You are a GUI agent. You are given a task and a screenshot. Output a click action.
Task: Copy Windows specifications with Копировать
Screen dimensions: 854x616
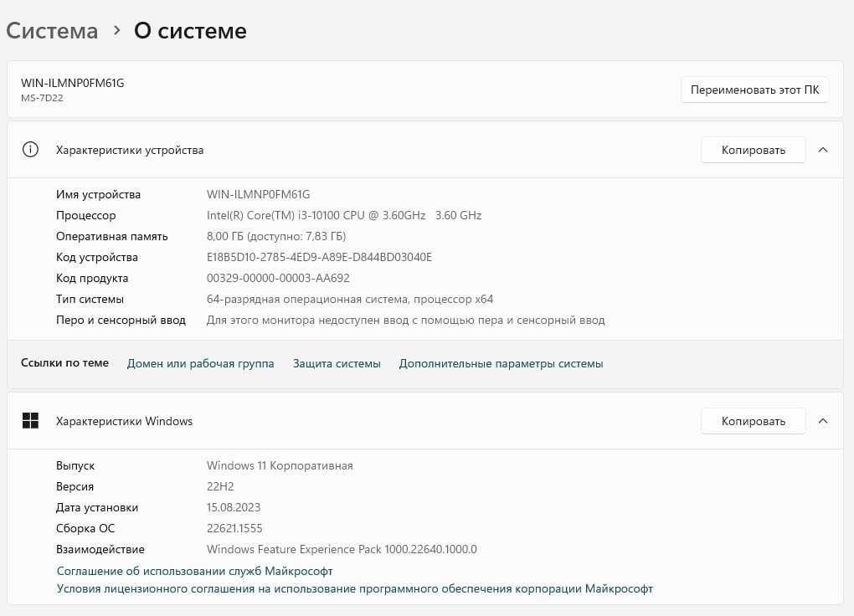tap(754, 421)
